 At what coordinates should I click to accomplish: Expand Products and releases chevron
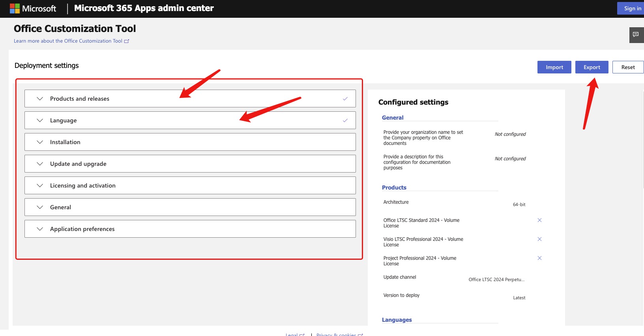click(x=40, y=99)
